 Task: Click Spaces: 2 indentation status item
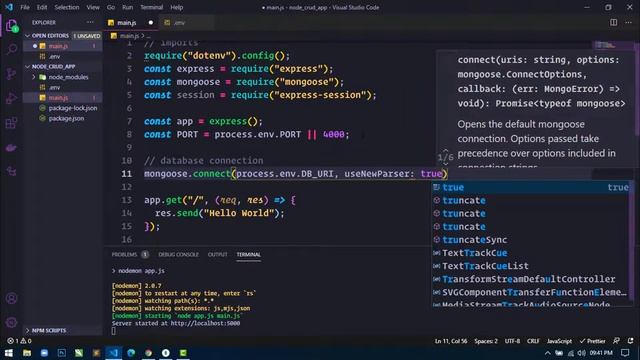pyautogui.click(x=486, y=341)
